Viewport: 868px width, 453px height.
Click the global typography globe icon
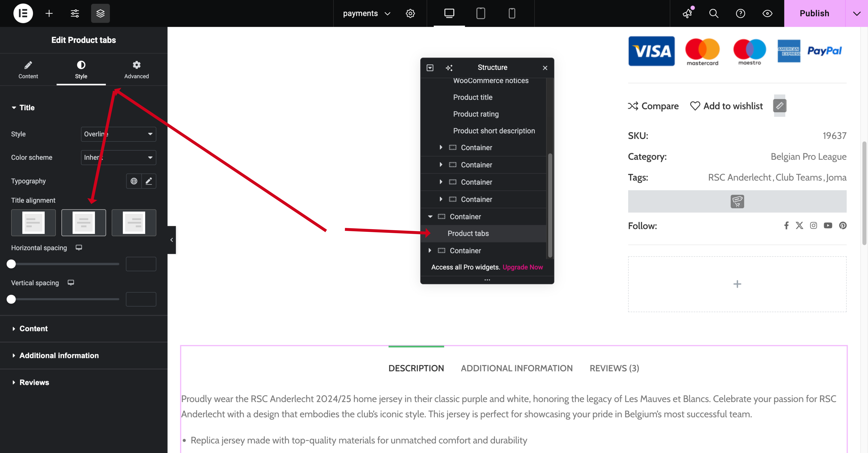[x=134, y=181]
